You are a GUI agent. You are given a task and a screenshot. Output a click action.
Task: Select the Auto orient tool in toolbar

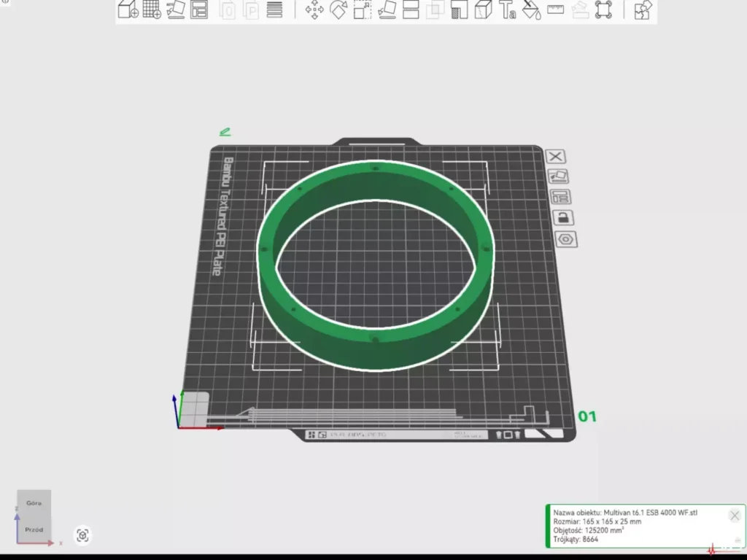(176, 9)
